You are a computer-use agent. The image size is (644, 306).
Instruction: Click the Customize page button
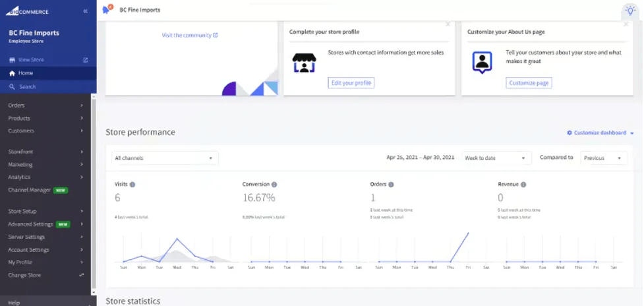[x=529, y=83]
